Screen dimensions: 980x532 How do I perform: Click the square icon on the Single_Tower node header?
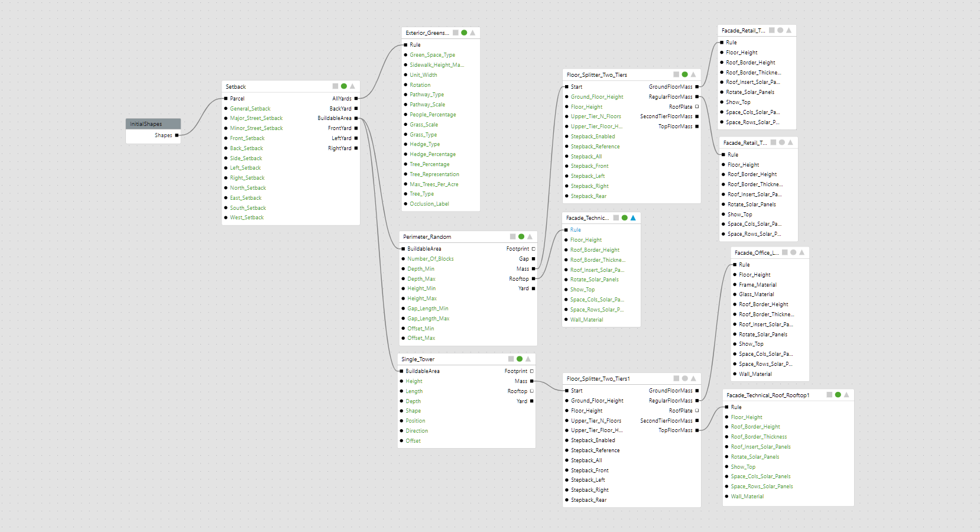tap(511, 359)
